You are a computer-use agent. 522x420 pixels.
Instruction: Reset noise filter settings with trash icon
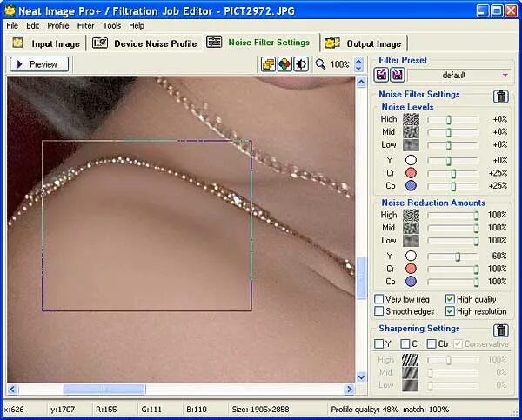(x=501, y=97)
